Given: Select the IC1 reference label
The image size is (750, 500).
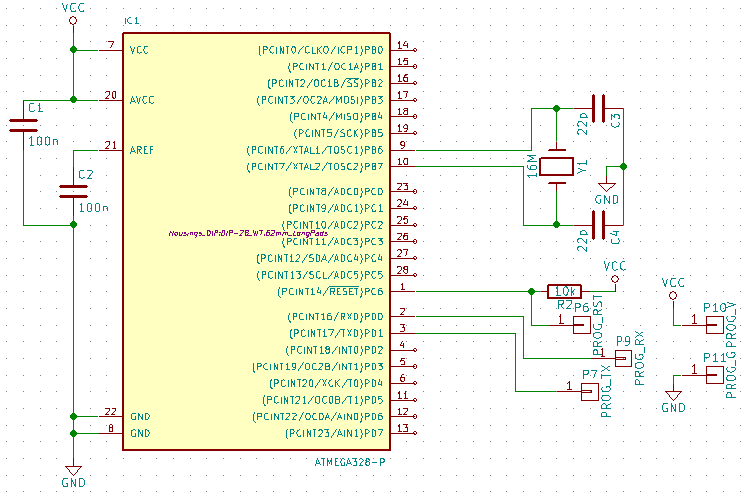Looking at the screenshot, I should (132, 21).
